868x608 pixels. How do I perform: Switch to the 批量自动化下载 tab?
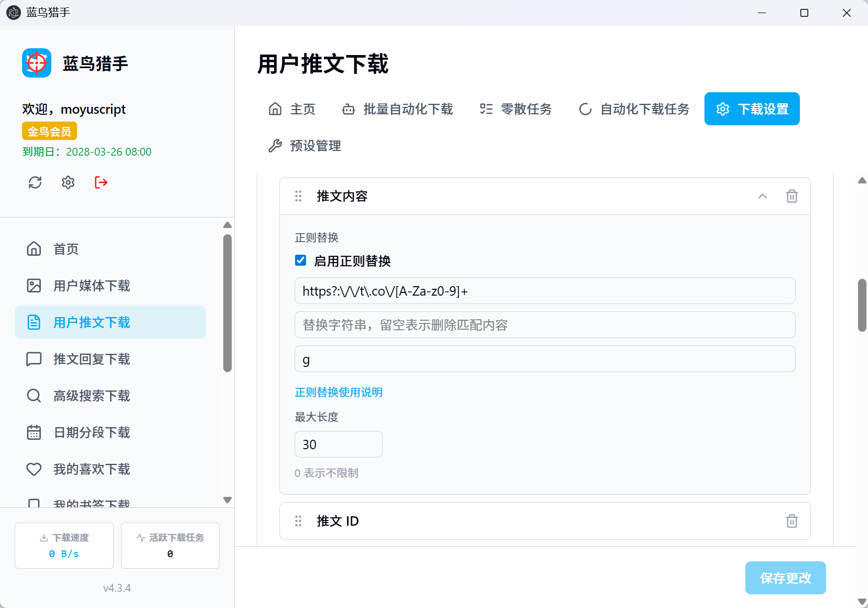397,109
